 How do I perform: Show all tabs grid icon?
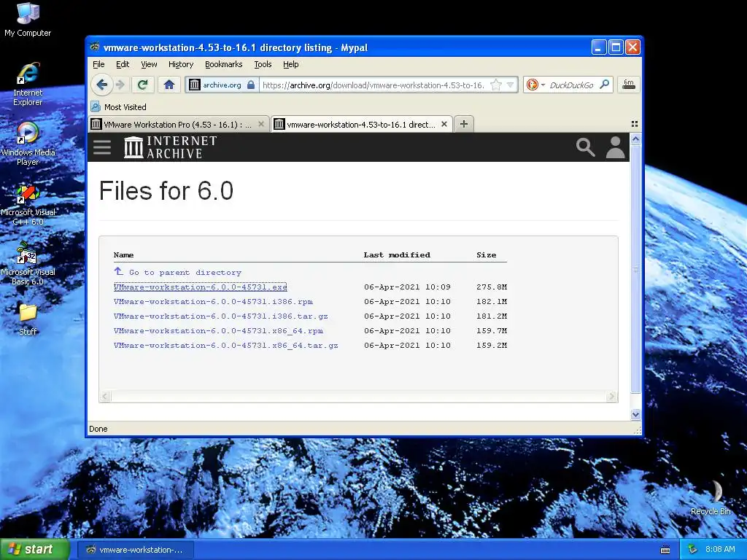tap(634, 124)
